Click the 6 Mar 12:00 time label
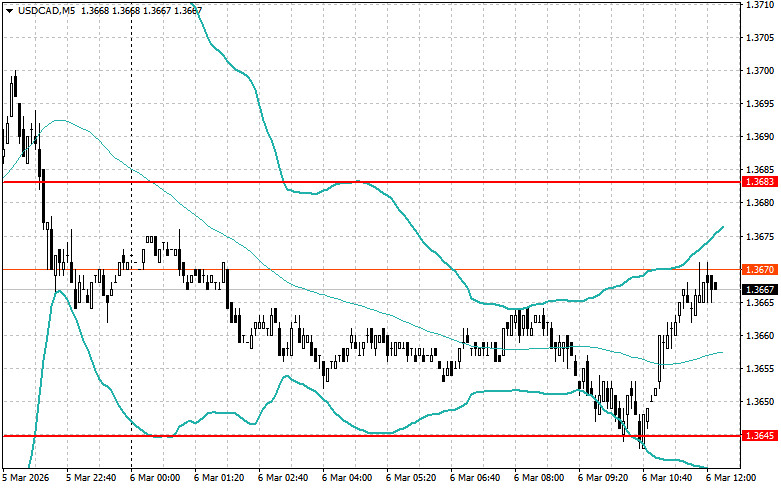The width and height of the screenshot is (781, 489). pyautogui.click(x=731, y=478)
